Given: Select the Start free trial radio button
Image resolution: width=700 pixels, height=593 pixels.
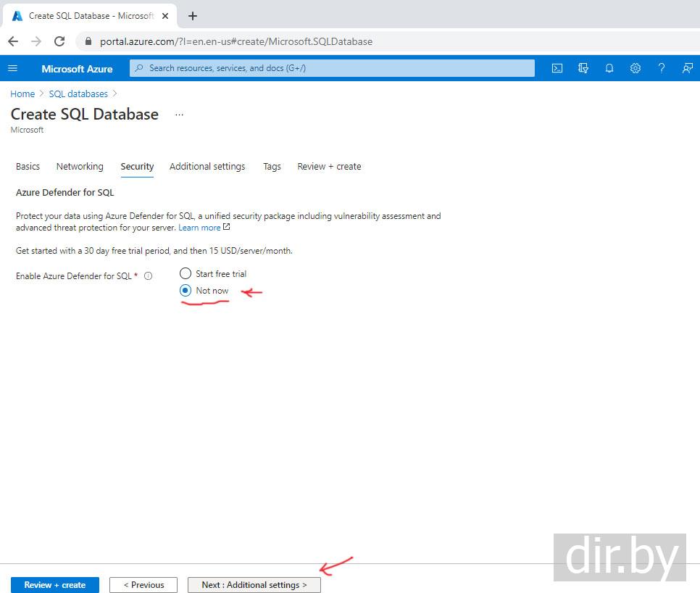Looking at the screenshot, I should [x=186, y=273].
